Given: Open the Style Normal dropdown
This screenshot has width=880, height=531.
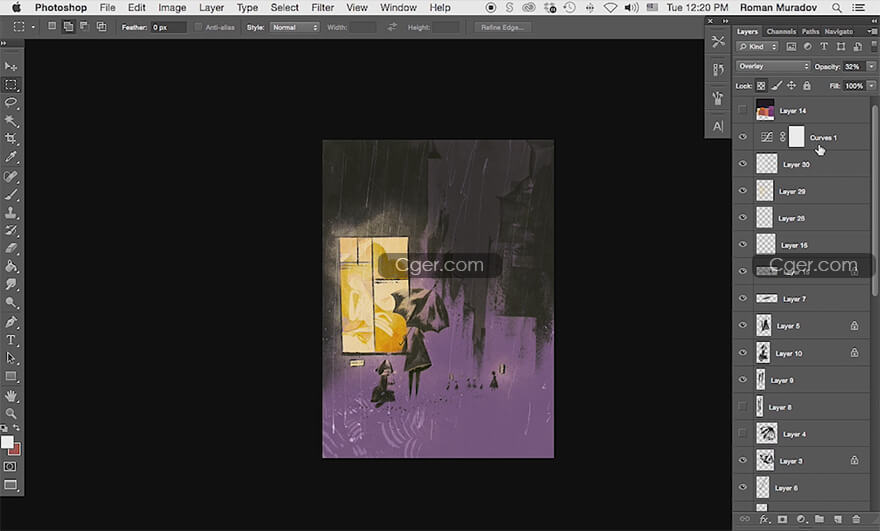Looking at the screenshot, I should tap(294, 27).
